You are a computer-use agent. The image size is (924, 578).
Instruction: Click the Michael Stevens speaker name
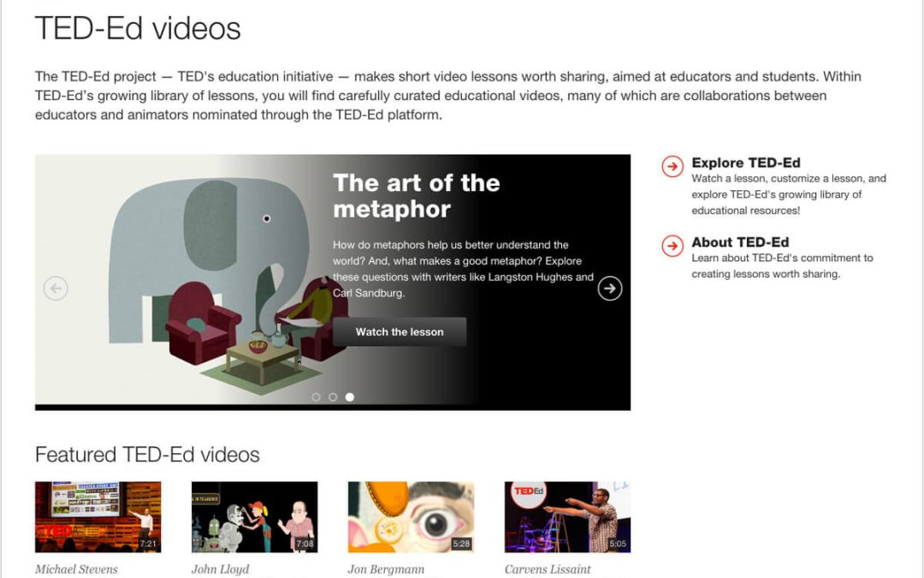click(76, 569)
